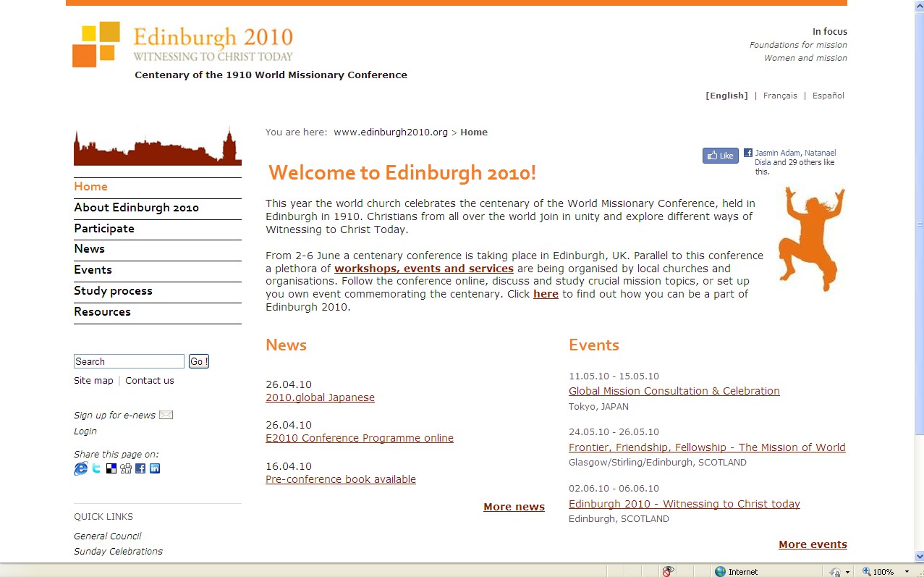
Task: Open the zoom level dropdown arrow
Action: point(907,572)
